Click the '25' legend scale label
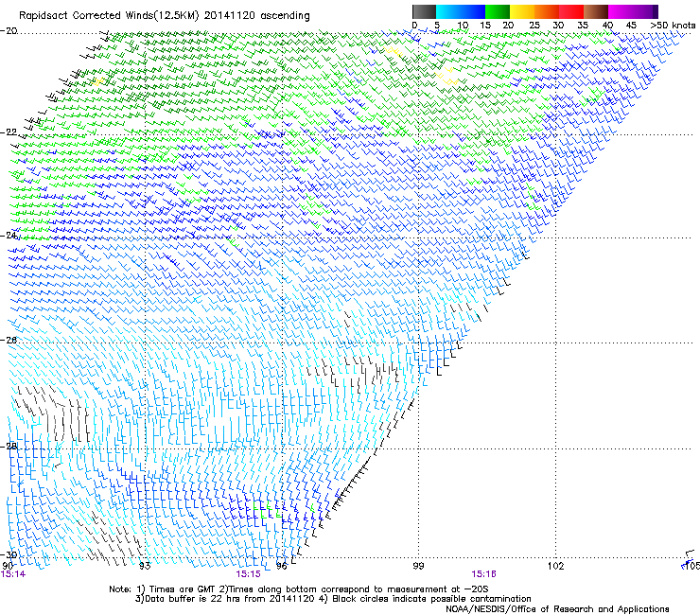Viewport: 700px width, 615px height. pyautogui.click(x=534, y=26)
